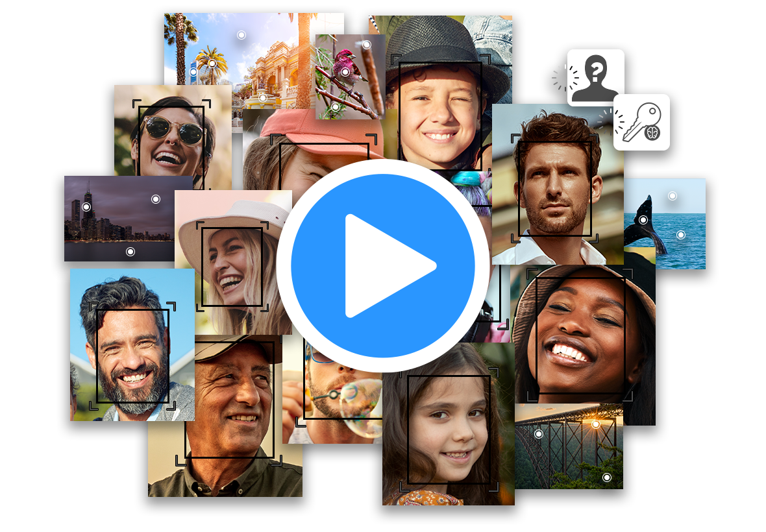This screenshot has width=766, height=532.
Task: Click the large blue play button
Action: tap(383, 265)
